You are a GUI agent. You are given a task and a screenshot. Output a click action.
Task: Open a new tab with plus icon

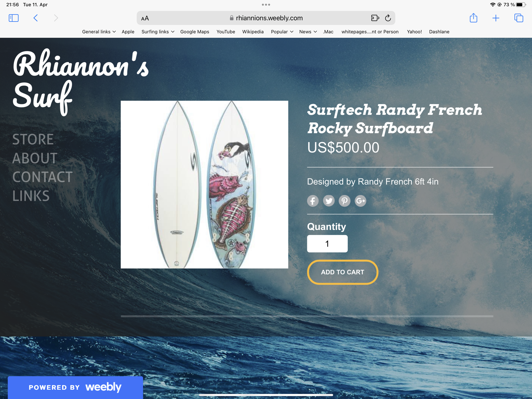pyautogui.click(x=496, y=18)
